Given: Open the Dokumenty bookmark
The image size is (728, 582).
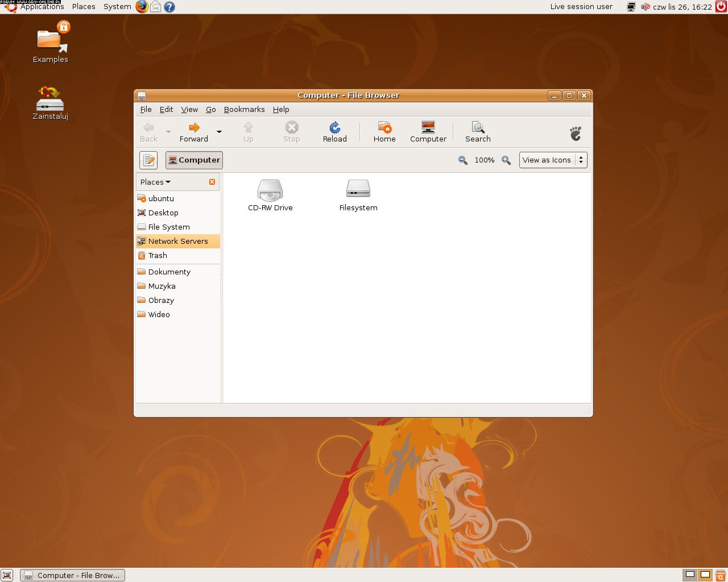Looking at the screenshot, I should coord(178,272).
